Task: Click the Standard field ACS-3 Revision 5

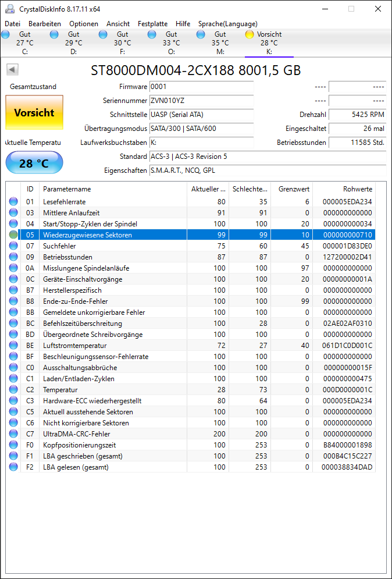Action: (268, 157)
